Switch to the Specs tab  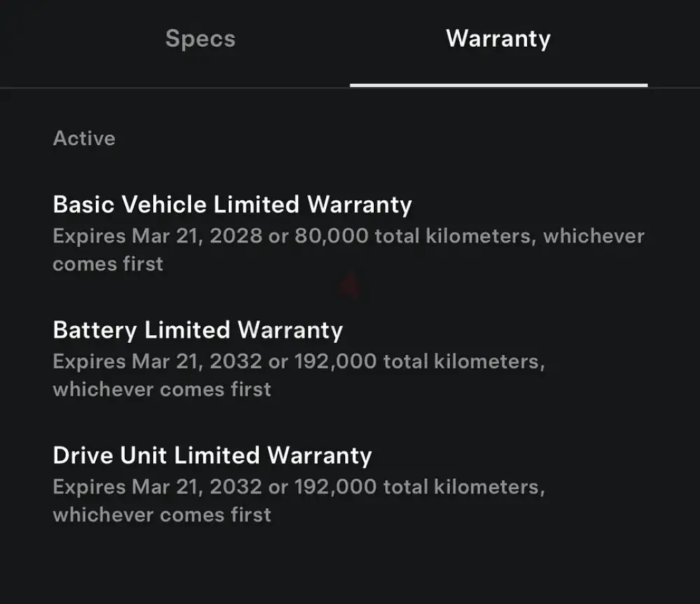(200, 38)
